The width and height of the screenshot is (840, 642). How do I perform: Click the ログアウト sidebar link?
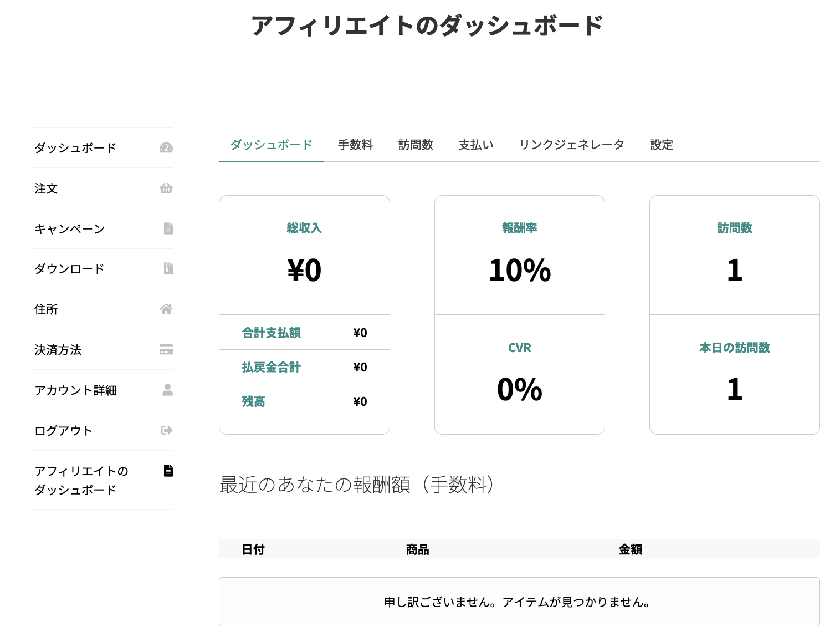[x=63, y=431]
